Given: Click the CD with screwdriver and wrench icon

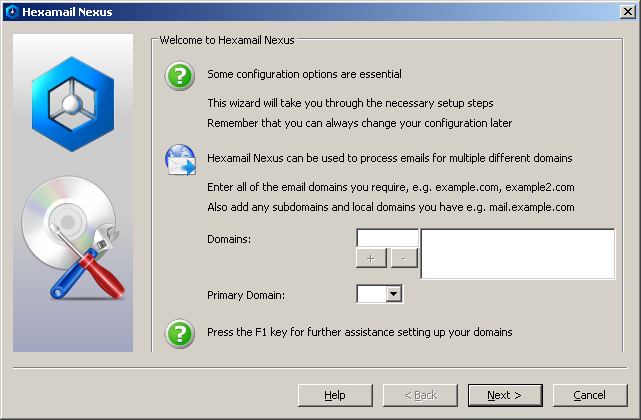Looking at the screenshot, I should pos(74,238).
